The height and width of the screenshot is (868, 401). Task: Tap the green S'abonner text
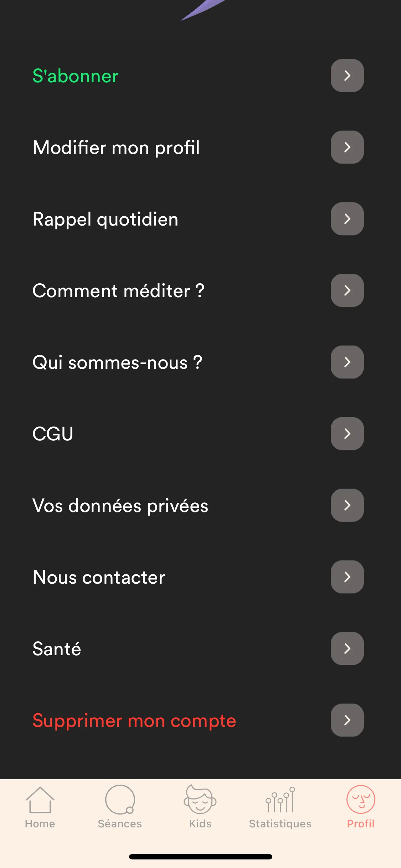pyautogui.click(x=76, y=76)
